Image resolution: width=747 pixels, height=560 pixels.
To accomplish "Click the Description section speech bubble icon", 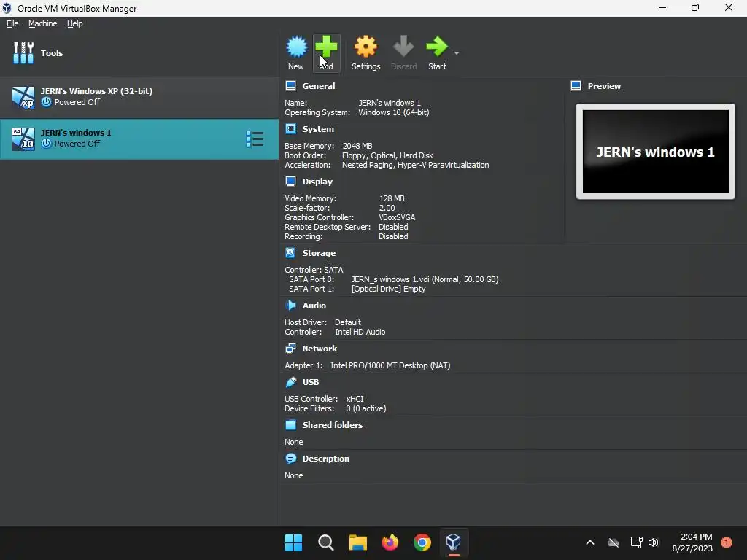I will tap(290, 459).
